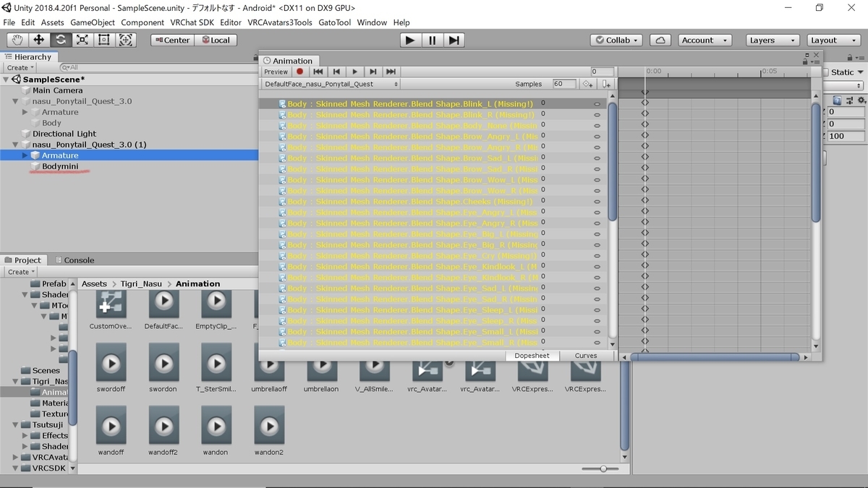
Task: Open the Project Create dropdown
Action: tap(20, 272)
